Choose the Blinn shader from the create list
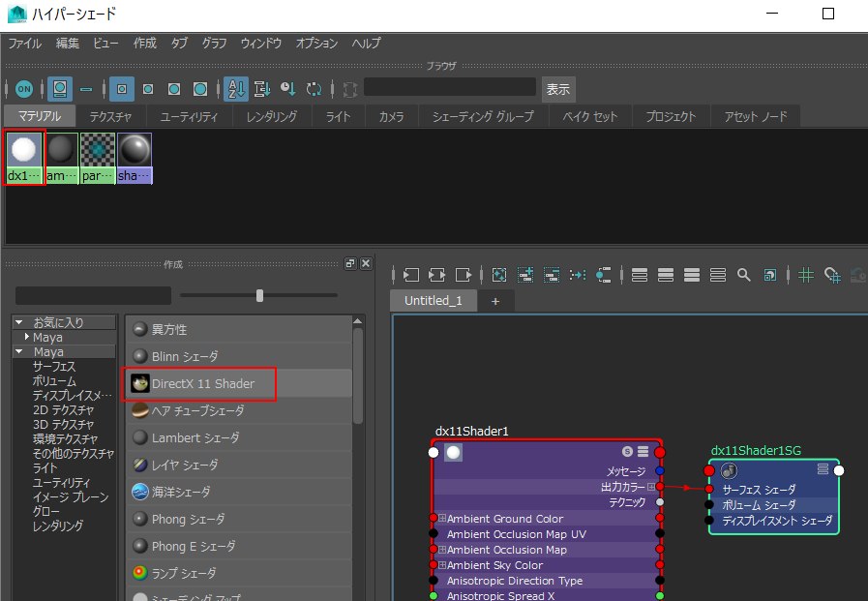 point(194,357)
